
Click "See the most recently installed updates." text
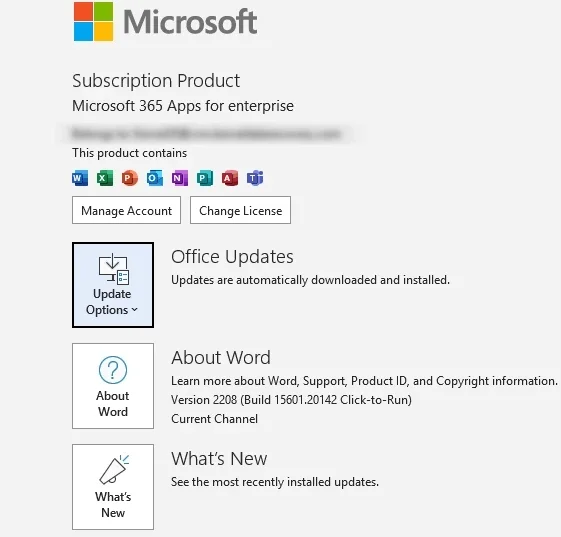click(x=275, y=482)
